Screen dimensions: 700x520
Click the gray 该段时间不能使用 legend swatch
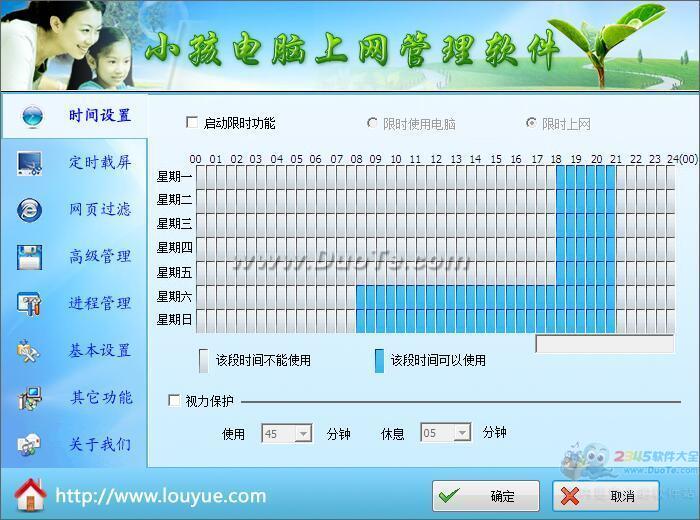click(x=204, y=361)
